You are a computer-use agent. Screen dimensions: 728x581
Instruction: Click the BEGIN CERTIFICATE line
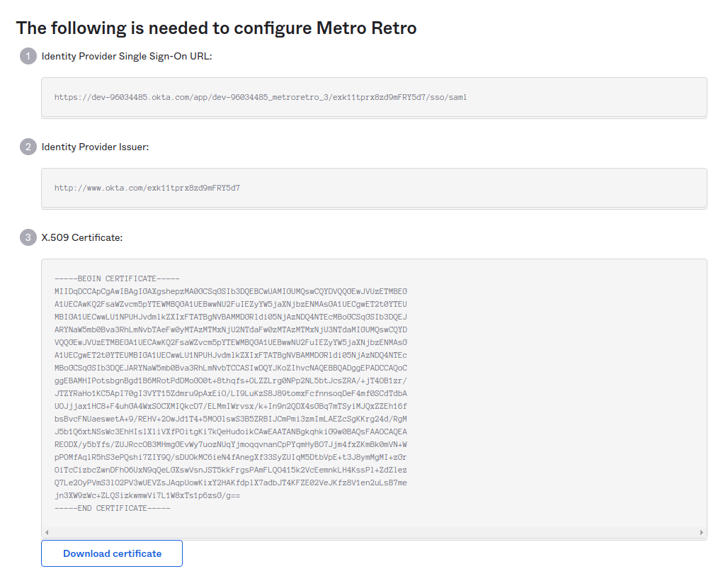click(117, 278)
